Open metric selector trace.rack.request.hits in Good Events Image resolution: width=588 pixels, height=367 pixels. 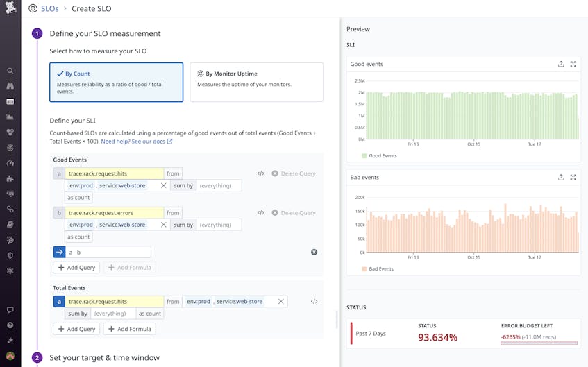[x=115, y=173]
